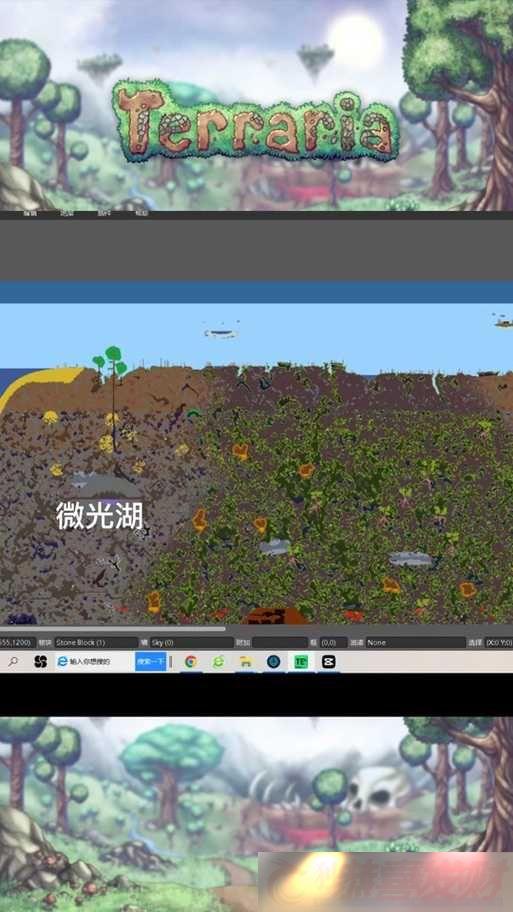Image resolution: width=513 pixels, height=912 pixels.
Task: Click the magnifier search icon on taskbar
Action: tap(13, 661)
